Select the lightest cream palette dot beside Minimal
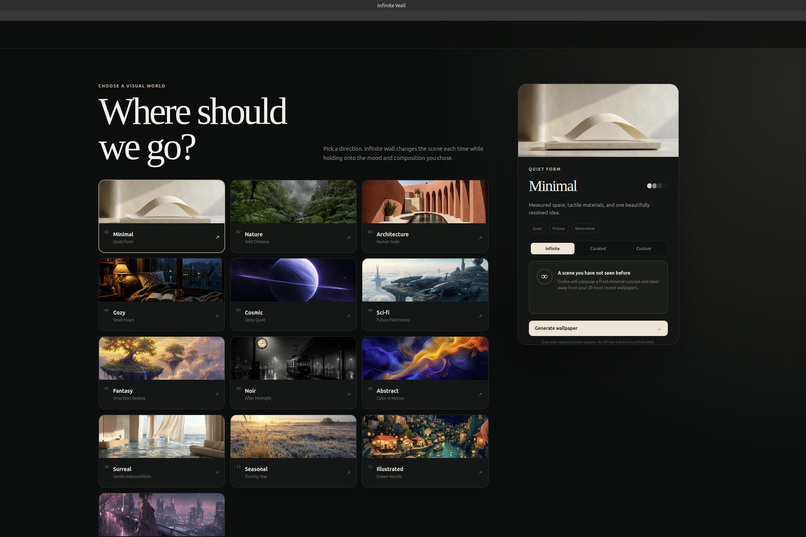806x537 pixels. point(649,186)
